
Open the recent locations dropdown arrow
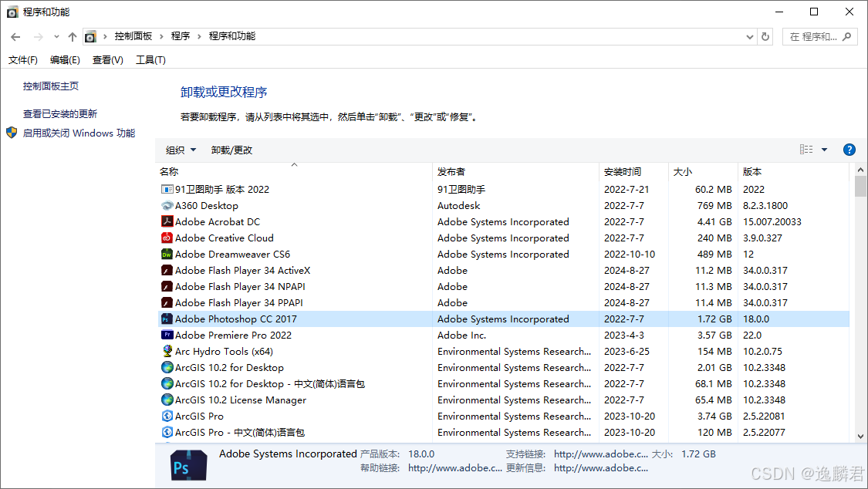(x=56, y=36)
